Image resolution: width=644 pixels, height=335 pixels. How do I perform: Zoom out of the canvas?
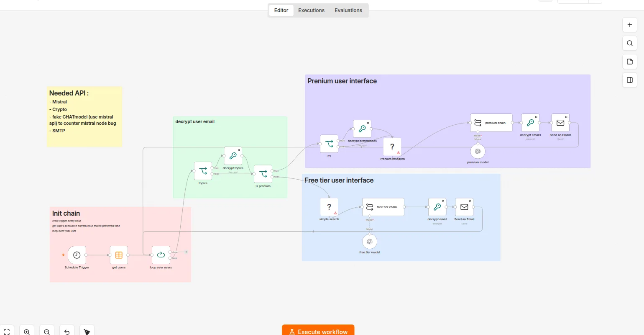47,332
